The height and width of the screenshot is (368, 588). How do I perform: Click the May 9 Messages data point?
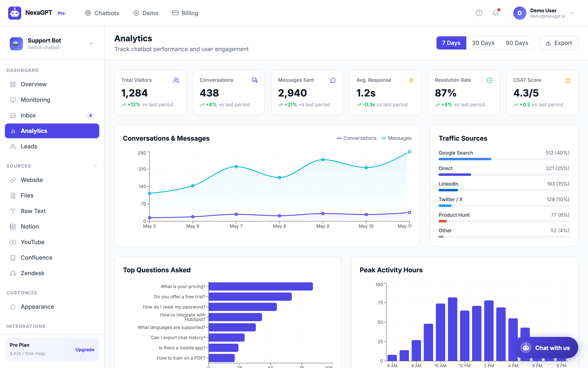pyautogui.click(x=323, y=160)
